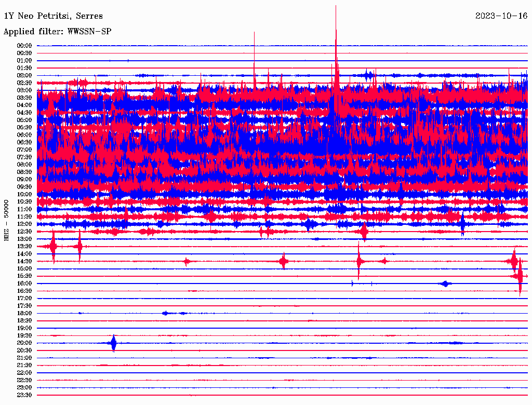
Task: Select the 21:30 time label
Action: pos(25,366)
